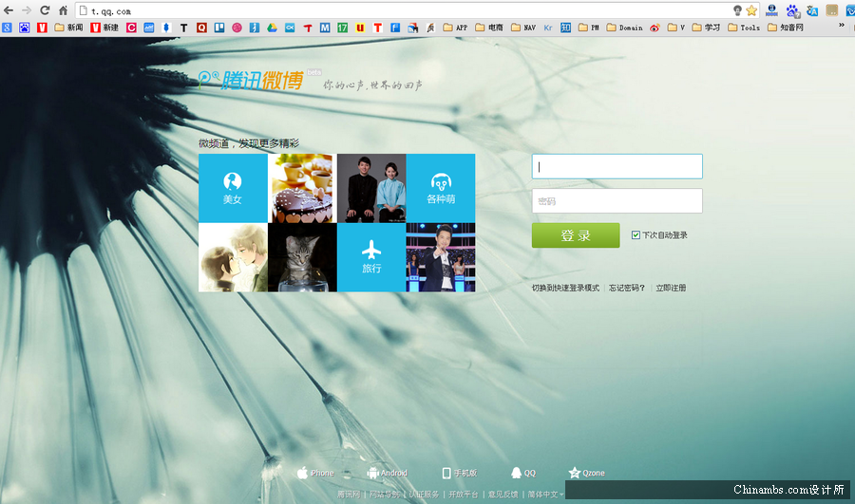Click the 美女 channel tile
Image resolution: width=855 pixels, height=504 pixels.
(233, 188)
